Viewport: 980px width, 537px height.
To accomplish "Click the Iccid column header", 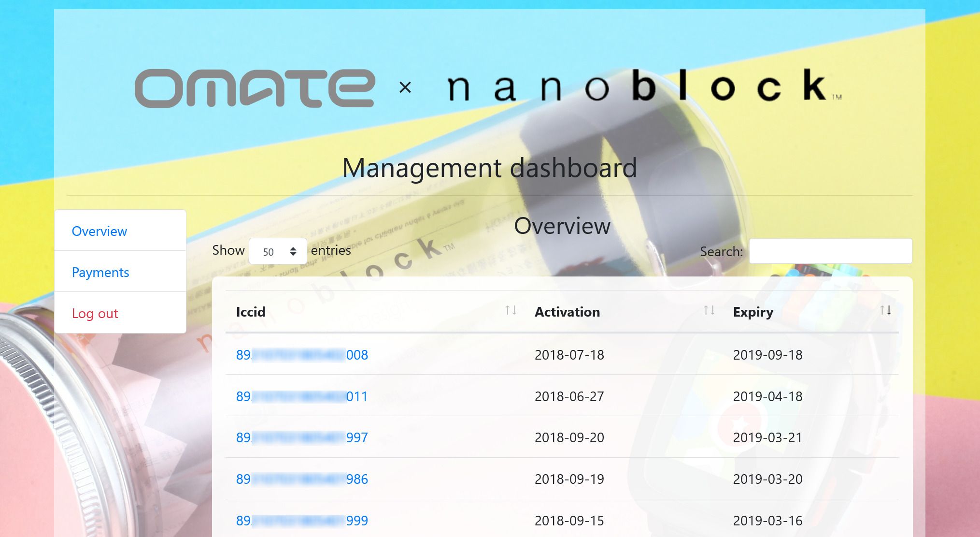I will tap(251, 312).
